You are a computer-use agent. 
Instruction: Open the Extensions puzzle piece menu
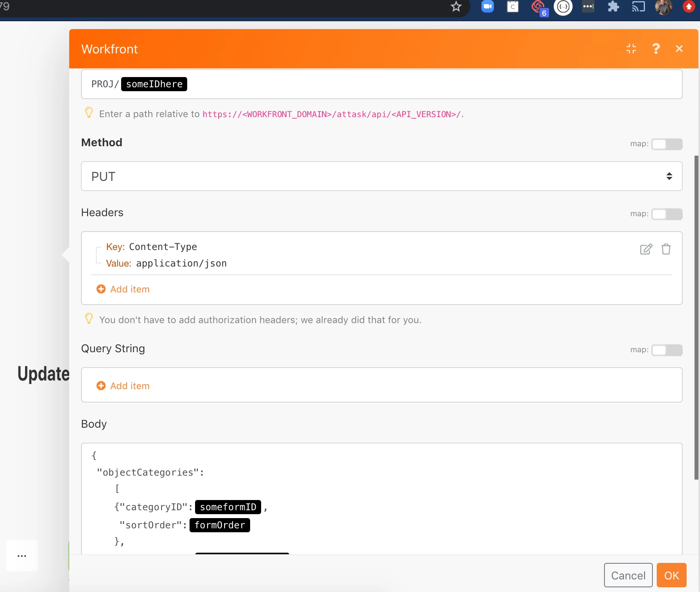613,6
